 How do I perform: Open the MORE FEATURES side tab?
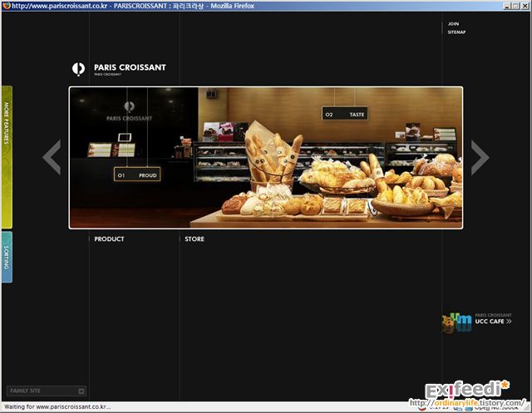point(7,157)
